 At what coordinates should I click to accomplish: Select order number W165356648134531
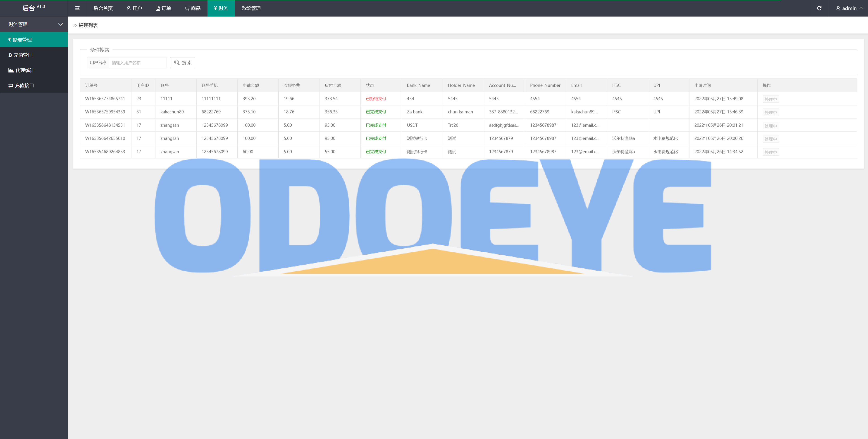click(105, 125)
